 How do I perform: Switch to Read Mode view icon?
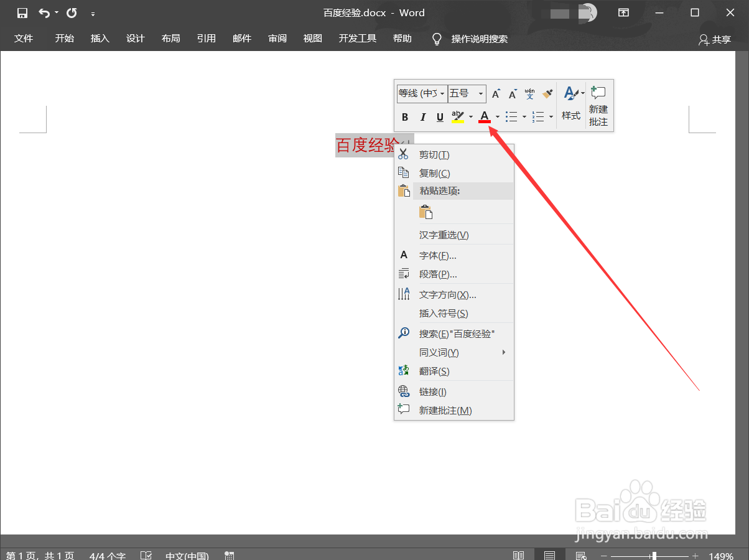518,555
